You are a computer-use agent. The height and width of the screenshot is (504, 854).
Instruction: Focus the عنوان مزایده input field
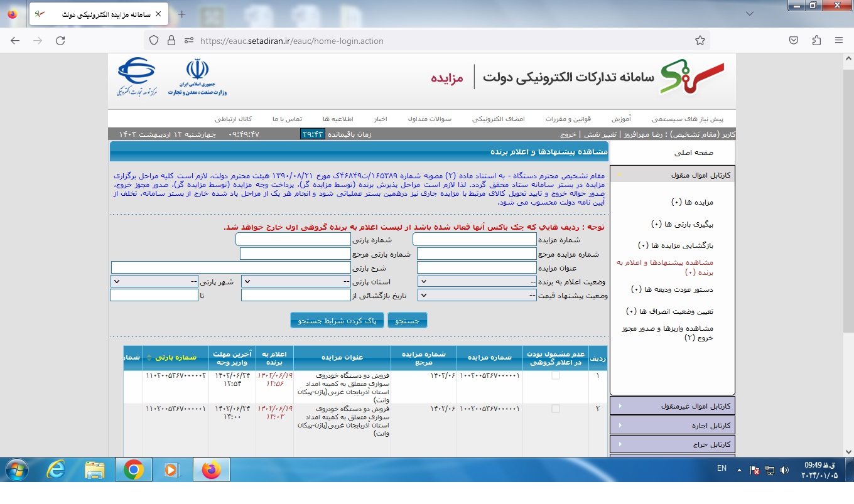point(477,267)
